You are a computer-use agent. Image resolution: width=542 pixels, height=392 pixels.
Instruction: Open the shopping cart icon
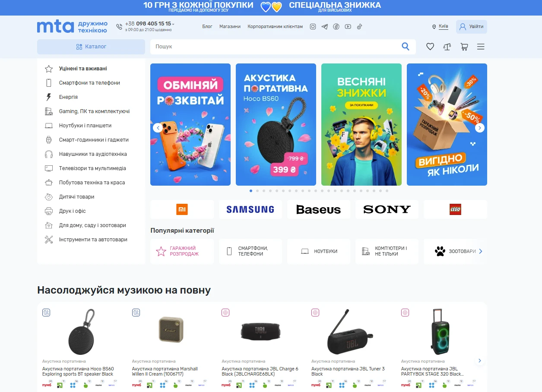[464, 47]
